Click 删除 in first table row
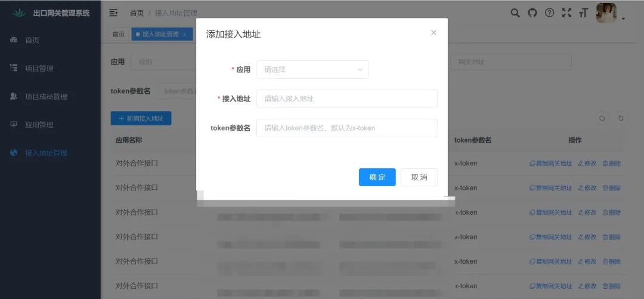 [x=612, y=164]
